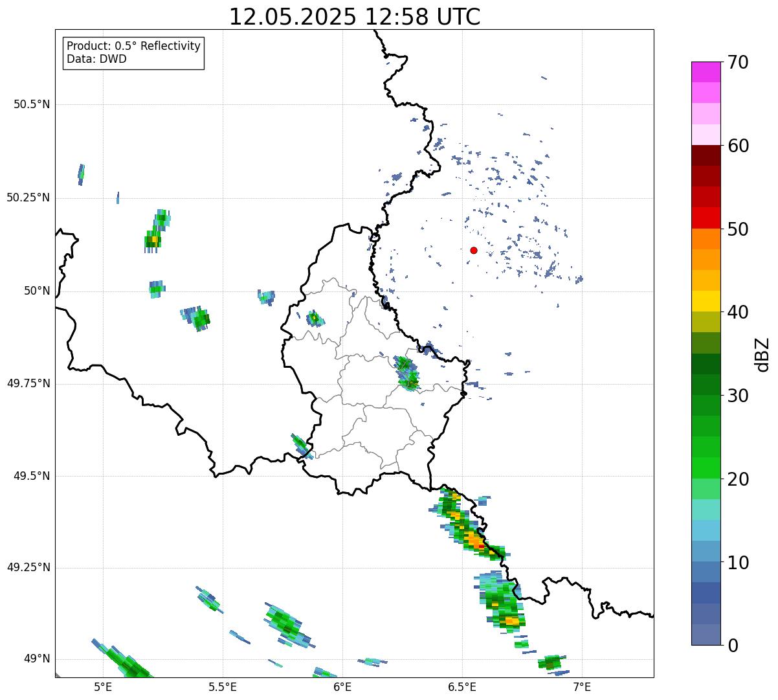Click the 'dBZ' colorbar axis label
This screenshot has width=778, height=700.
[762, 354]
